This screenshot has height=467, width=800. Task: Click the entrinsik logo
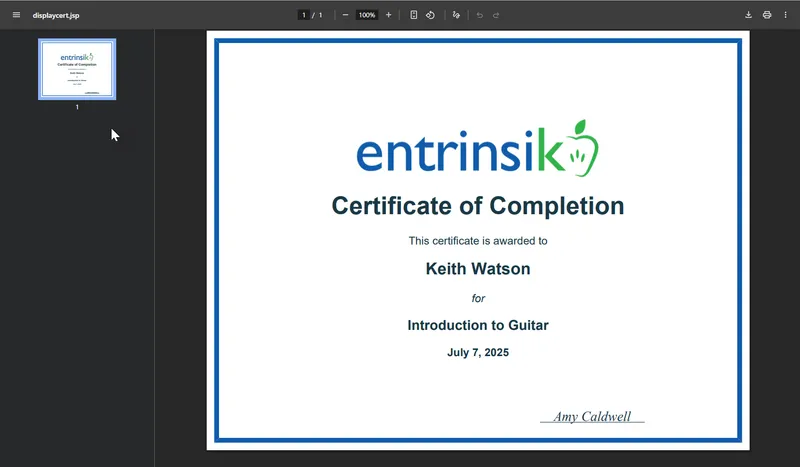pos(478,149)
